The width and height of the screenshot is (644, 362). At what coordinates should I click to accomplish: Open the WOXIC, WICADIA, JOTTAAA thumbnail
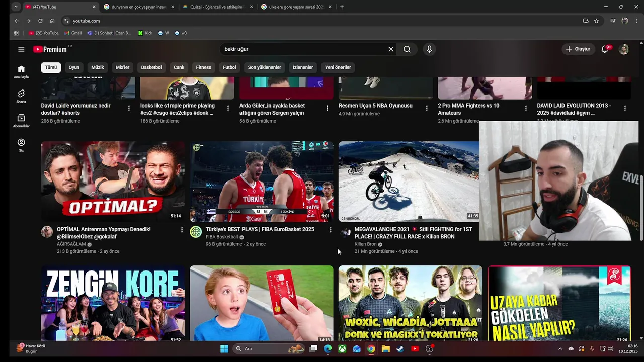(411, 304)
